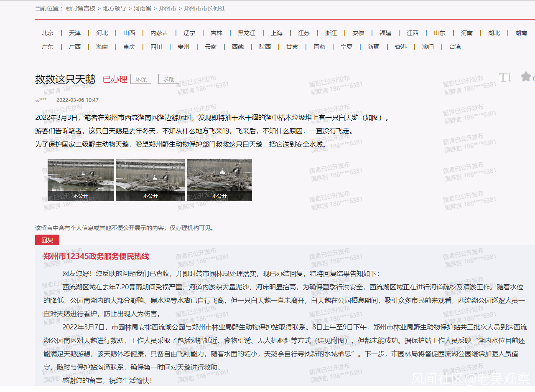Click the 环保 category tag
This screenshot has width=535, height=392.
click(141, 79)
